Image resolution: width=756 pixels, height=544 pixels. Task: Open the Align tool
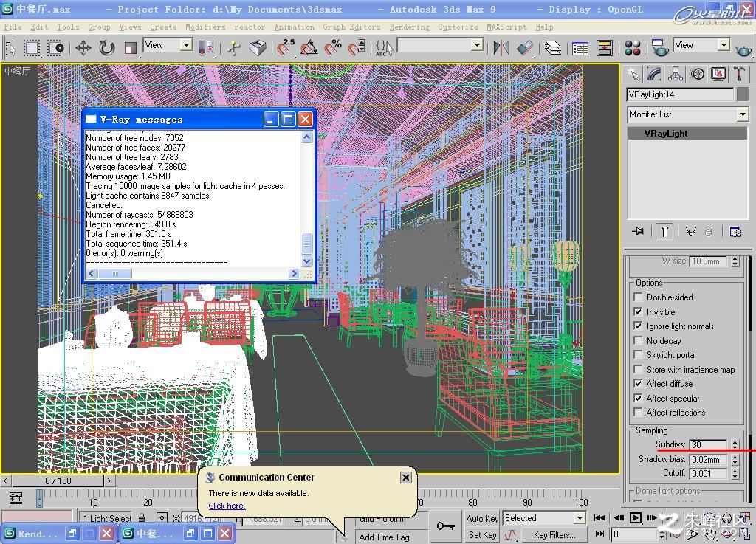click(525, 48)
